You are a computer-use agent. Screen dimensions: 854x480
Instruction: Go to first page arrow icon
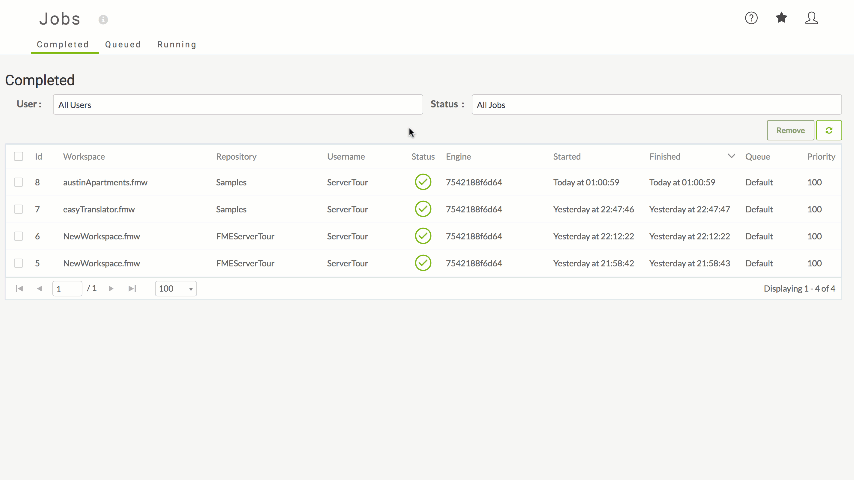tap(20, 289)
